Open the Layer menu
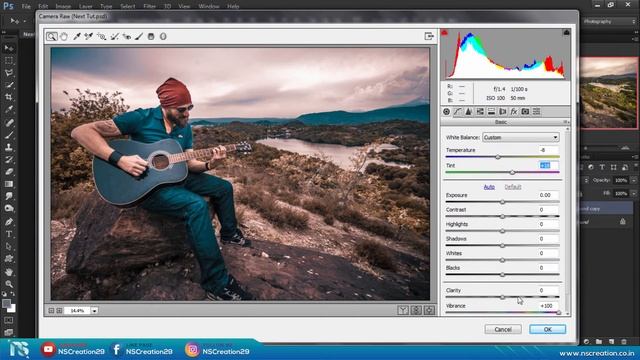 pyautogui.click(x=85, y=6)
